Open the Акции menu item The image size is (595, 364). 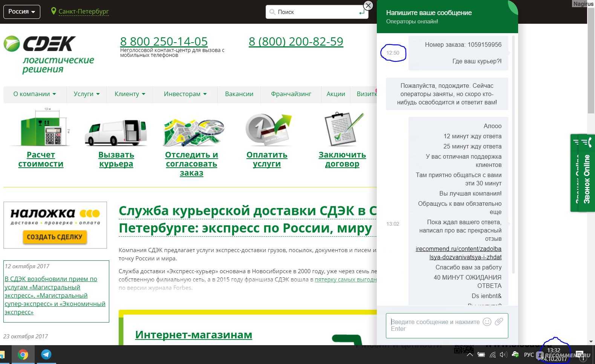[336, 94]
